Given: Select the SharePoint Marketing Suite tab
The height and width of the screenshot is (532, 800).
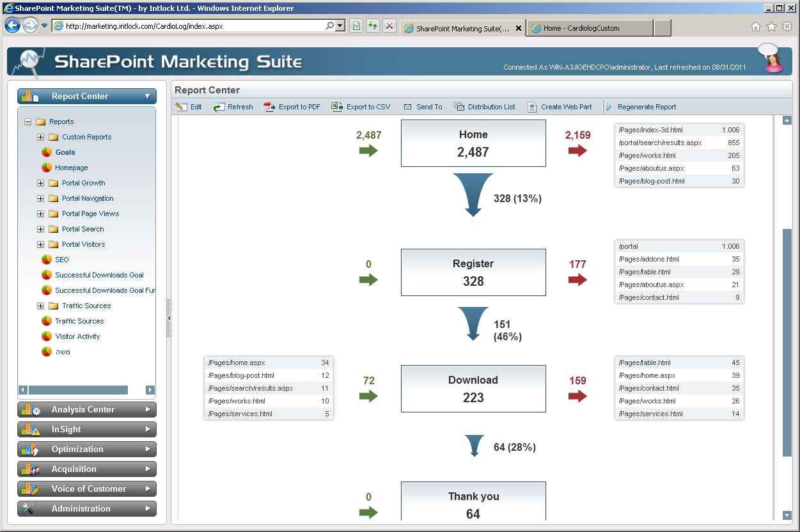Looking at the screenshot, I should coord(462,28).
